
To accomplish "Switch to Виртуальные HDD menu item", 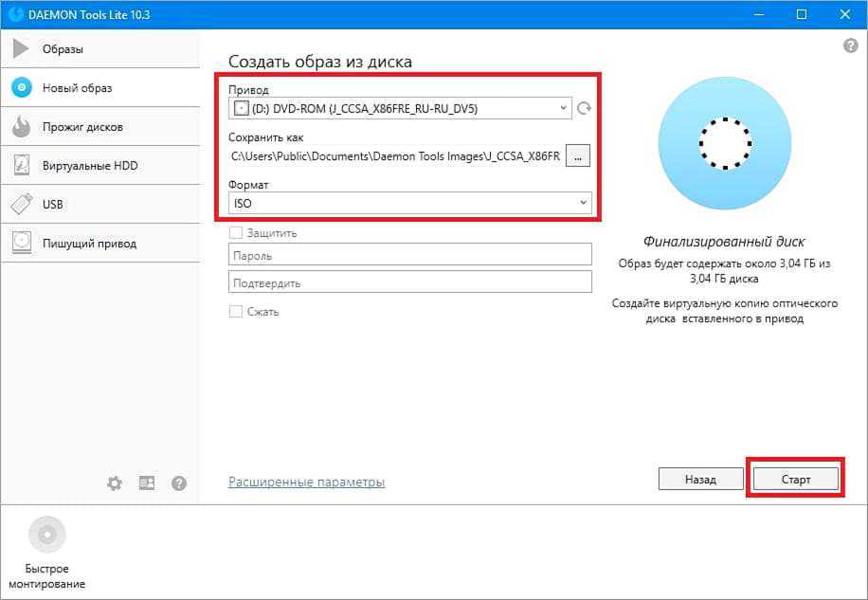I will coord(100,166).
